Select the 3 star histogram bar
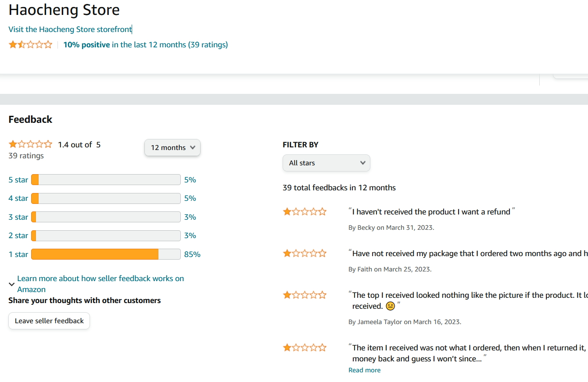 pyautogui.click(x=106, y=217)
